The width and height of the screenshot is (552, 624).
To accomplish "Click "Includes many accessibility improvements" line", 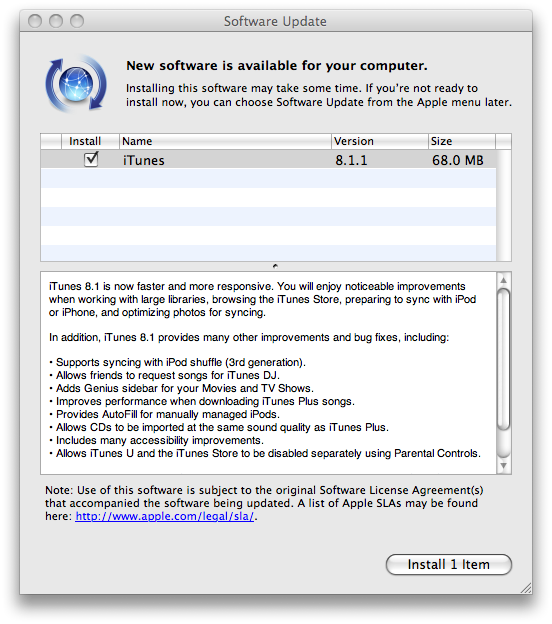I will tap(156, 440).
